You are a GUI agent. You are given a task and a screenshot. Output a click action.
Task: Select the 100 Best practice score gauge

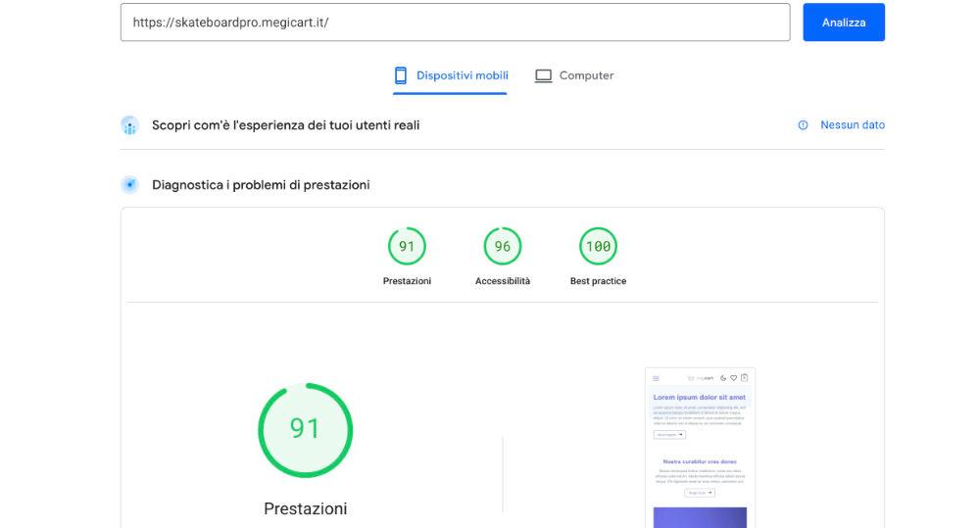pos(598,246)
